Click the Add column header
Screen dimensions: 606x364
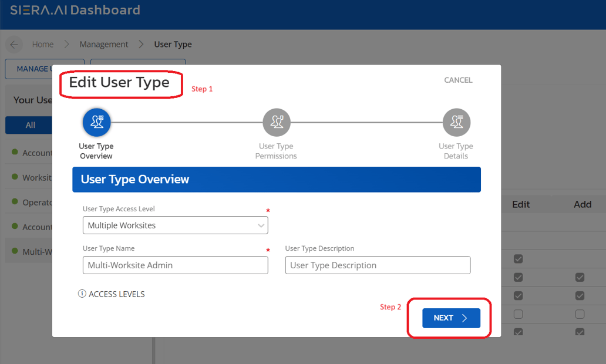tap(583, 204)
